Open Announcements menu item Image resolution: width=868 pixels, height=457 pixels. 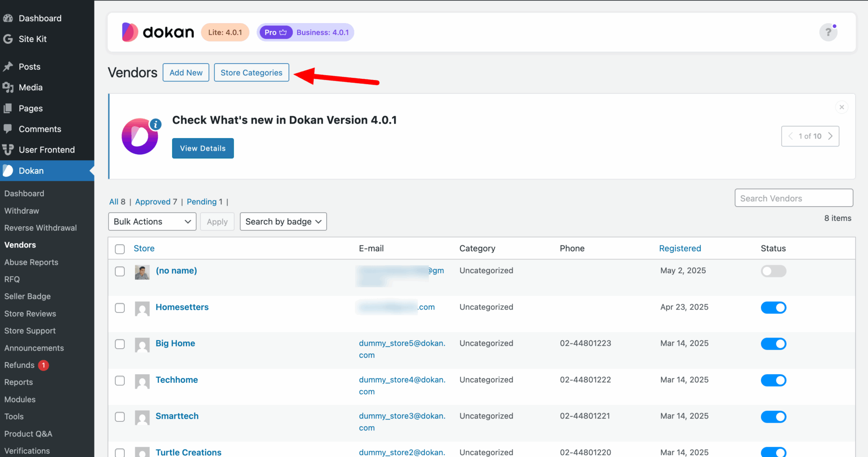pyautogui.click(x=34, y=348)
